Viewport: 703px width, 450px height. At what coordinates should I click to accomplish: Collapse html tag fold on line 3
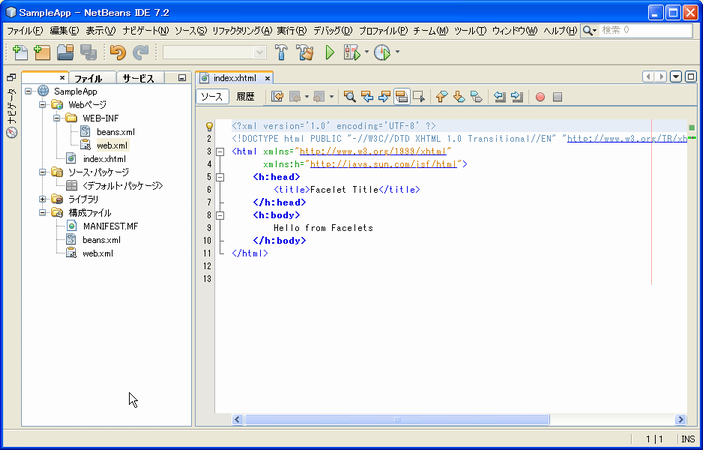point(220,152)
